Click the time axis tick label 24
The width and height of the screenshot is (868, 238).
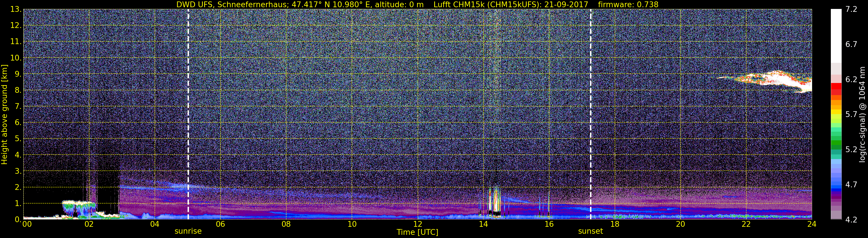(x=812, y=224)
